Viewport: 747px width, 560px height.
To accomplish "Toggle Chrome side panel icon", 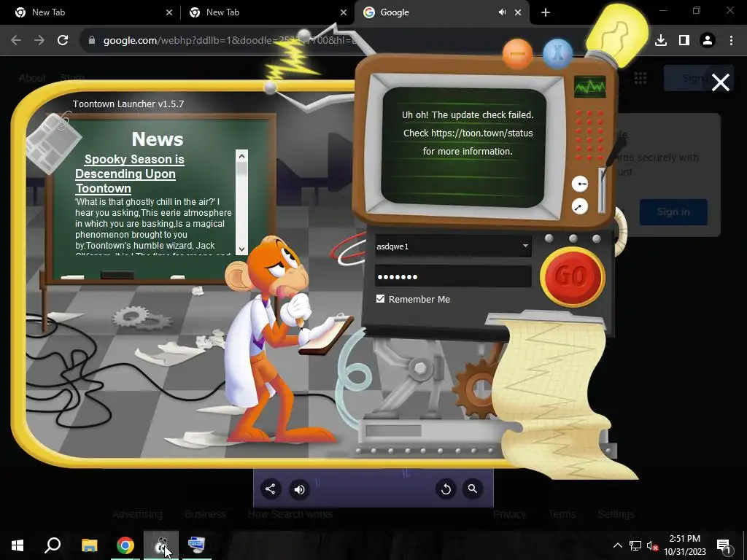I will [x=684, y=40].
